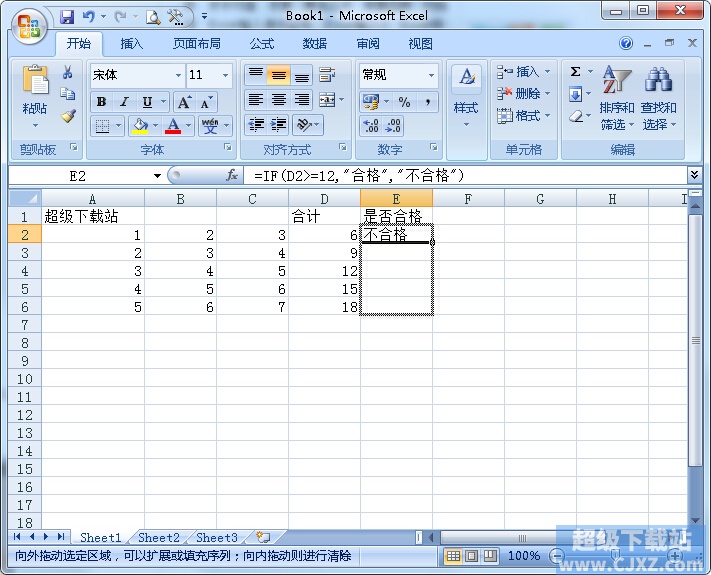Click the Format Painter brush icon
The image size is (711, 575).
[x=68, y=116]
